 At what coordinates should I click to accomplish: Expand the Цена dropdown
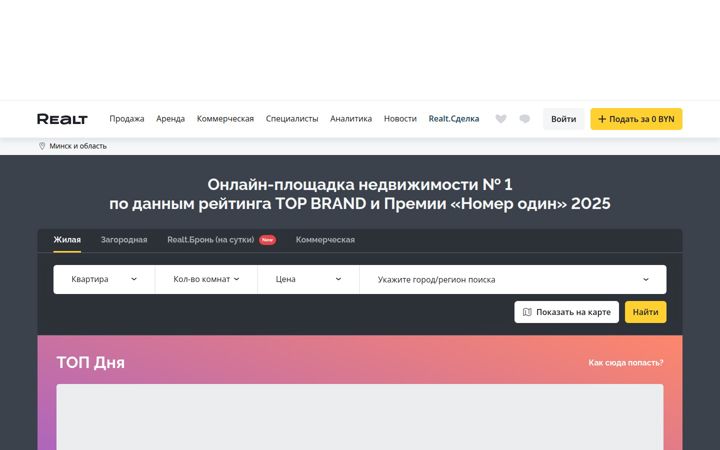[309, 279]
